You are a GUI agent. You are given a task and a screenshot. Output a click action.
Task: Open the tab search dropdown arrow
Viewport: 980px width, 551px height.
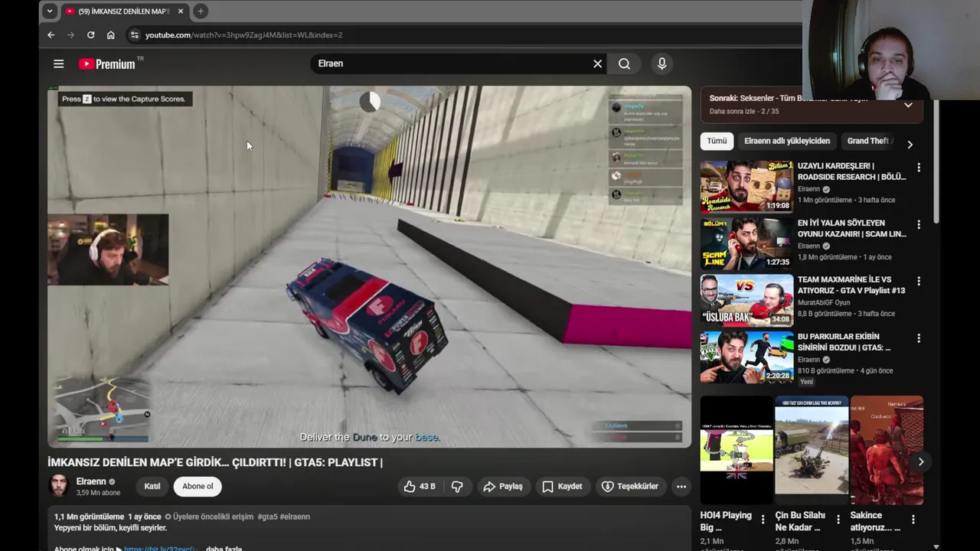point(49,11)
